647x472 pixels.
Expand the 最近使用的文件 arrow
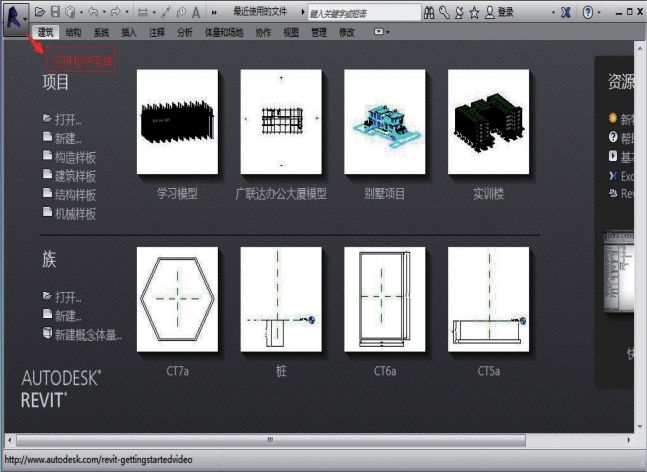(x=302, y=12)
